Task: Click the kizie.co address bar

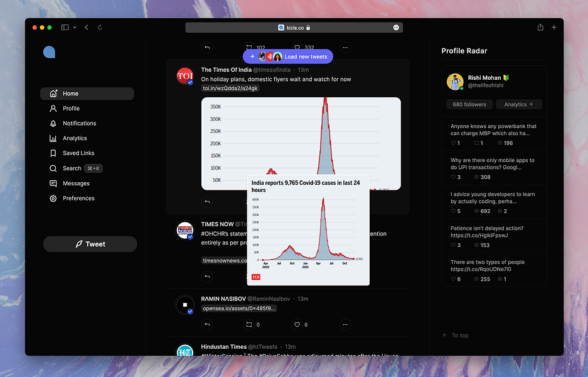Action: pyautogui.click(x=294, y=28)
